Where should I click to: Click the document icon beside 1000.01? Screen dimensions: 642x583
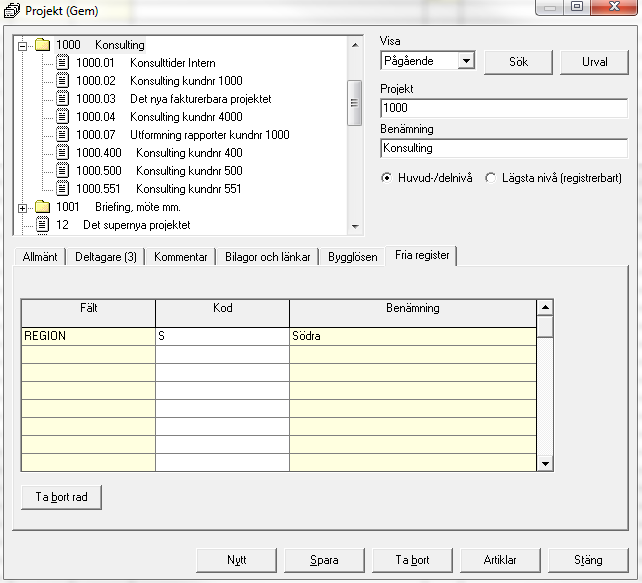click(x=62, y=63)
